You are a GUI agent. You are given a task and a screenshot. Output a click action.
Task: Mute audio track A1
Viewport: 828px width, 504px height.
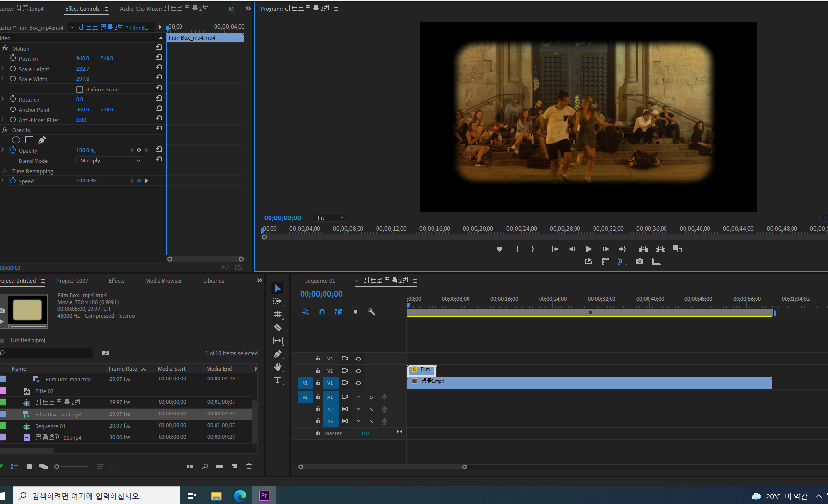tap(359, 397)
